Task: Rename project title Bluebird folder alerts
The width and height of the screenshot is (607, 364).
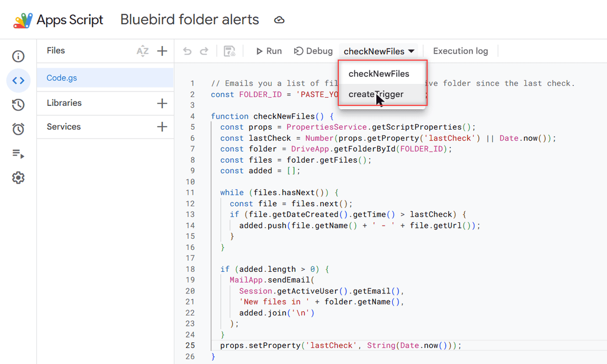Action: 190,20
